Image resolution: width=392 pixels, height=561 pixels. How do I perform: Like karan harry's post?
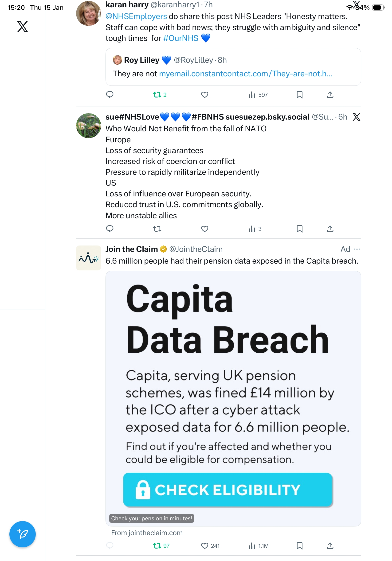[x=204, y=95]
